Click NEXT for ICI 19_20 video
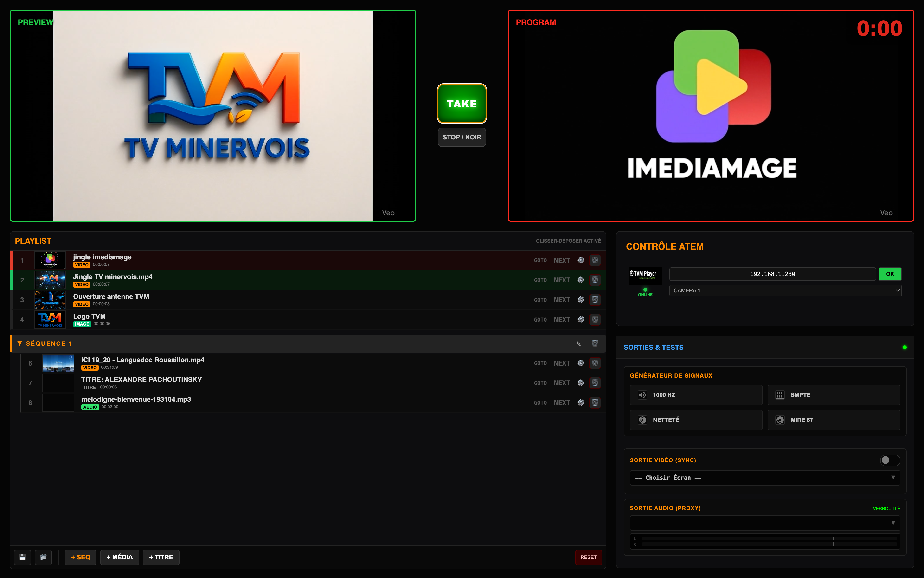 (x=562, y=364)
